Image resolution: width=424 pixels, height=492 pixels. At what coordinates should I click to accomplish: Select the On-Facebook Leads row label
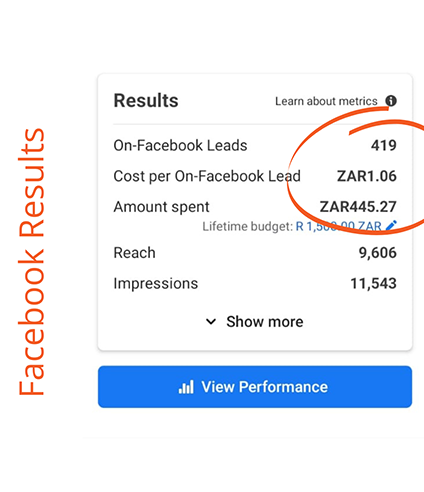pos(180,145)
